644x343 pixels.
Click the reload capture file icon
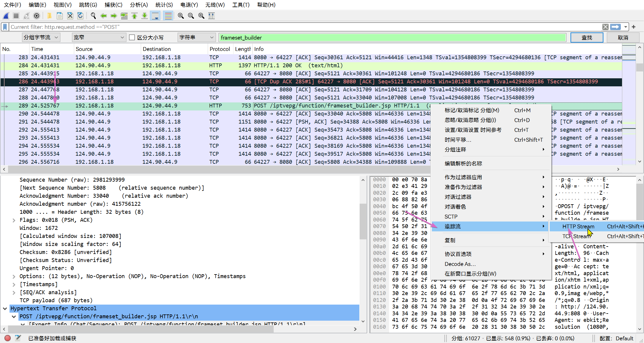pos(80,16)
